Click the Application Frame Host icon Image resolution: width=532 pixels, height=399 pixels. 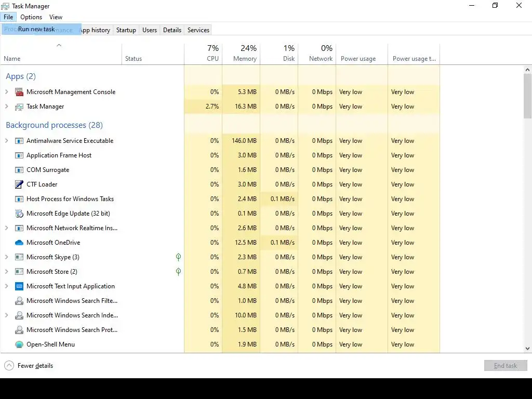[19, 155]
